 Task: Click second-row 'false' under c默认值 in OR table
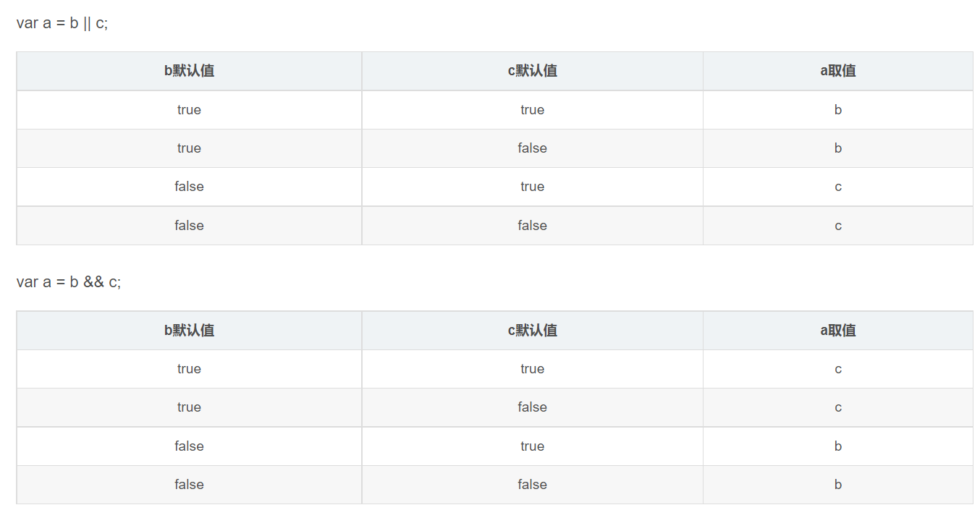[x=532, y=148]
